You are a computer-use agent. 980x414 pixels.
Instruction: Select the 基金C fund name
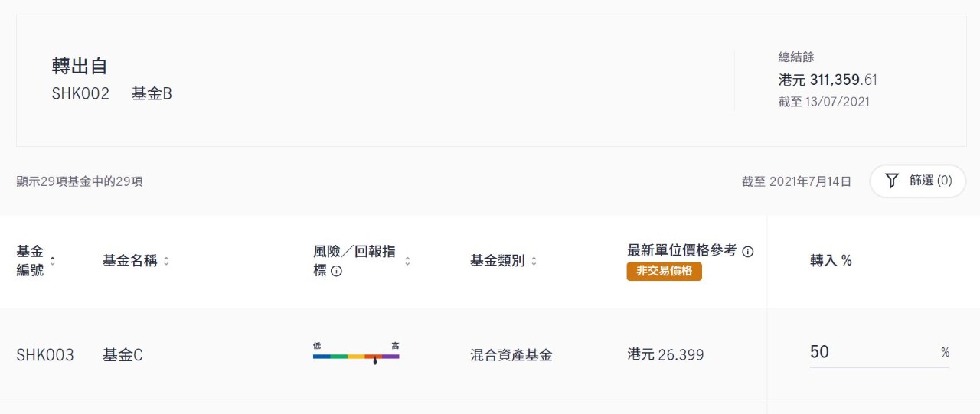(122, 355)
